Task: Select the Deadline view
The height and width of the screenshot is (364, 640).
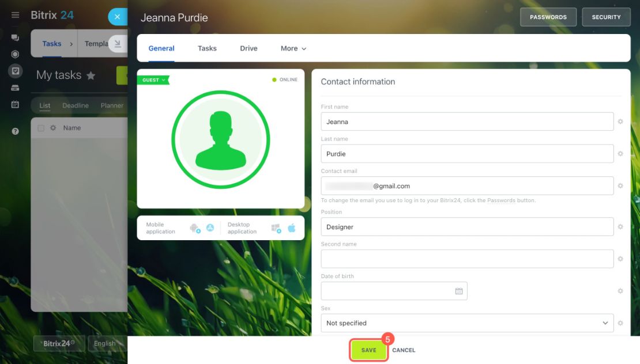Action: [x=76, y=105]
